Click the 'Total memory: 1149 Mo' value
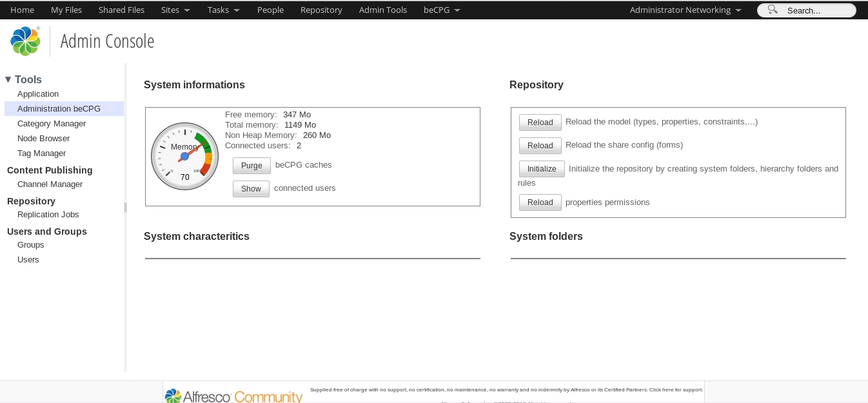 pyautogui.click(x=300, y=124)
